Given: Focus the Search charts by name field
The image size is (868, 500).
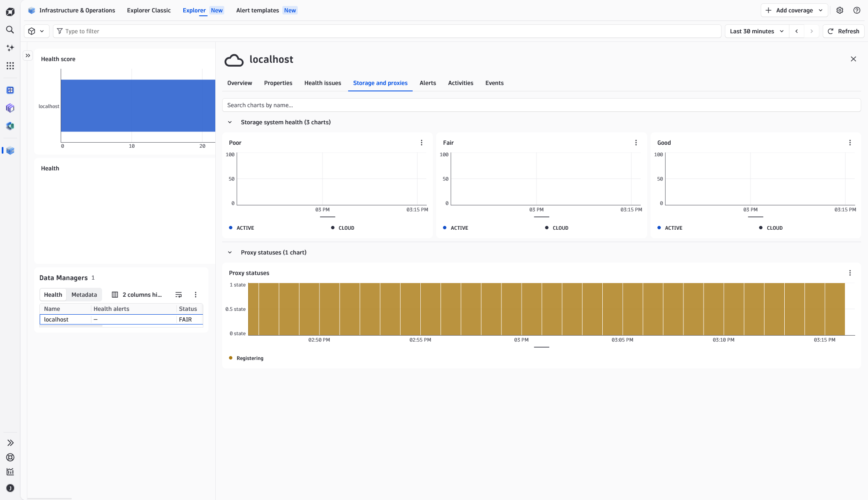Looking at the screenshot, I should click(x=541, y=105).
